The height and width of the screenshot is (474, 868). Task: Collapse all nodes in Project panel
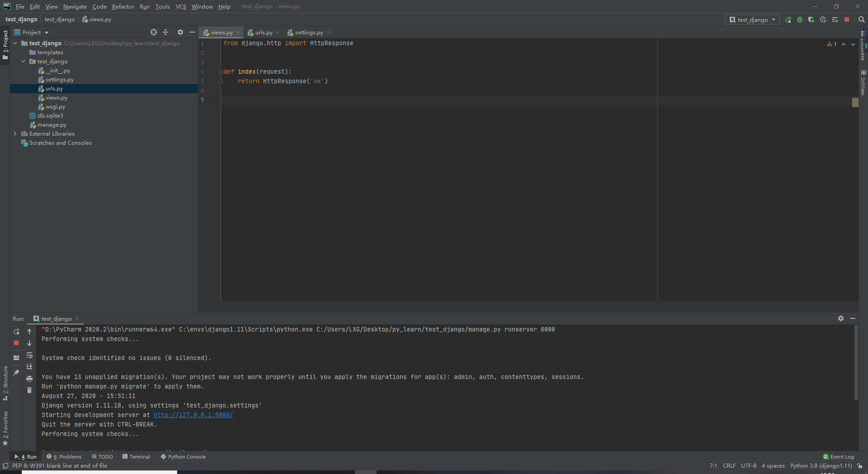point(165,32)
